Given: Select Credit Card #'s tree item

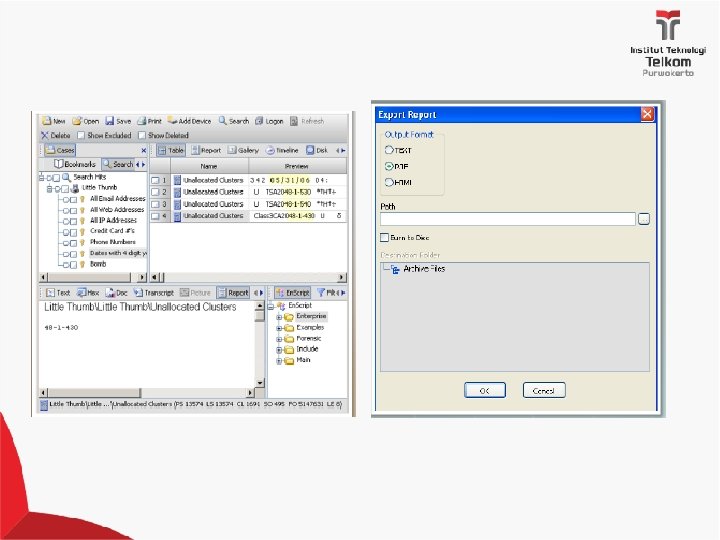Looking at the screenshot, I should [112, 231].
